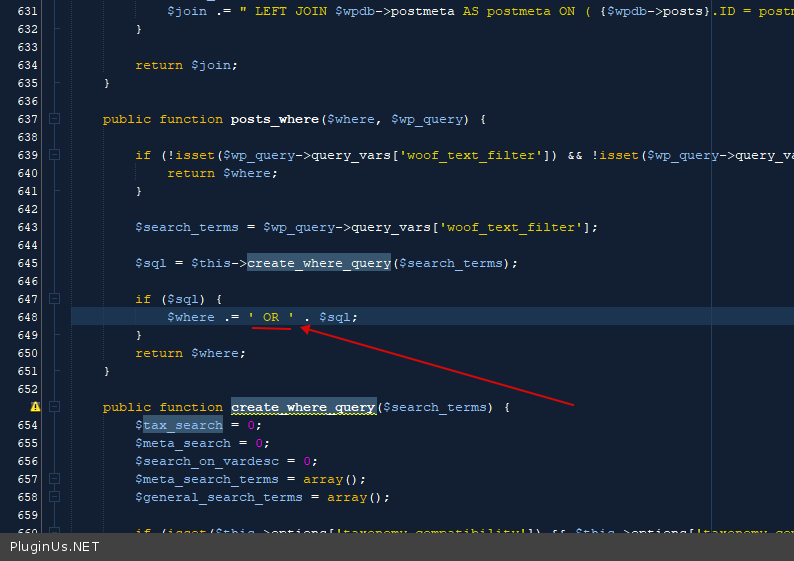794x561 pixels.
Task: Click the highlighted tax_search variable on line 654
Action: (x=182, y=425)
